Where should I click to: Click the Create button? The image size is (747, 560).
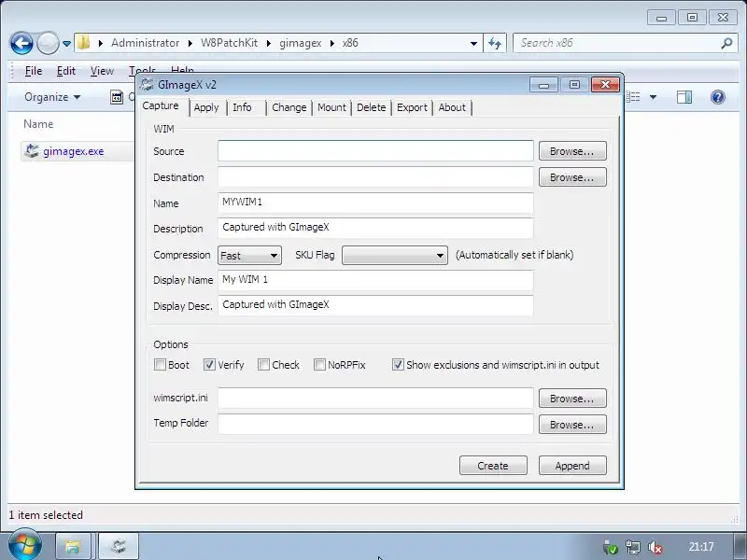(493, 465)
